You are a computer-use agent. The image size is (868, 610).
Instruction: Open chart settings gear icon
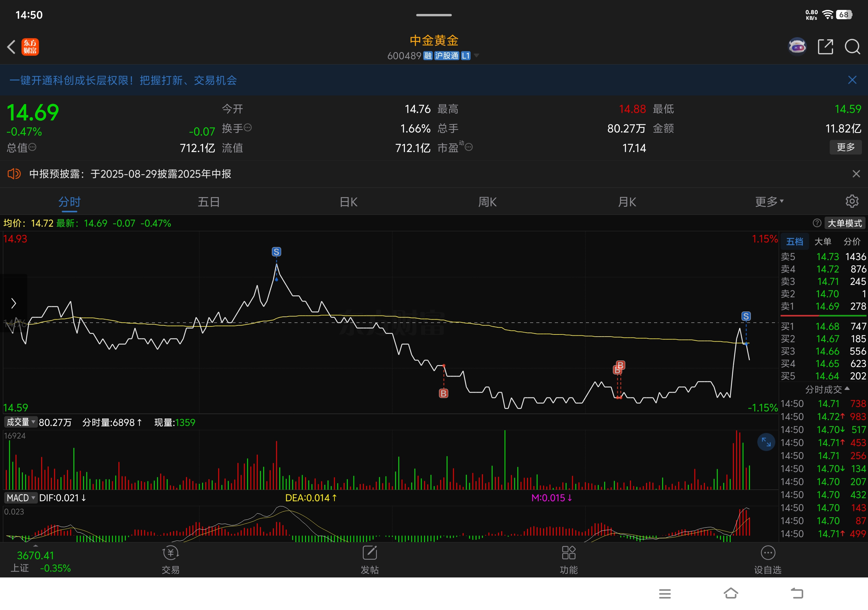[x=852, y=201]
